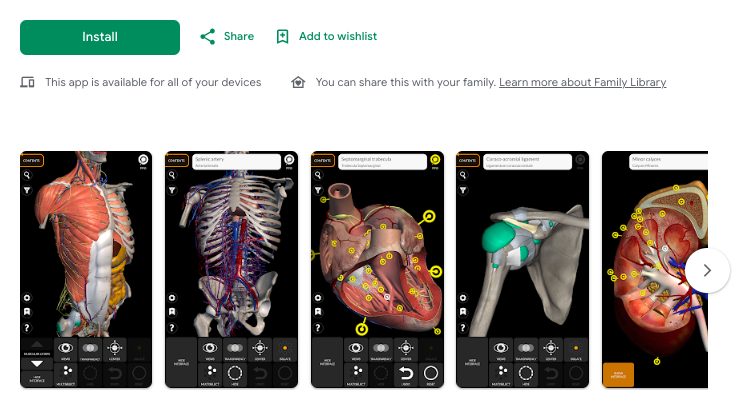Click the Contents label in second screenshot

click(x=177, y=161)
